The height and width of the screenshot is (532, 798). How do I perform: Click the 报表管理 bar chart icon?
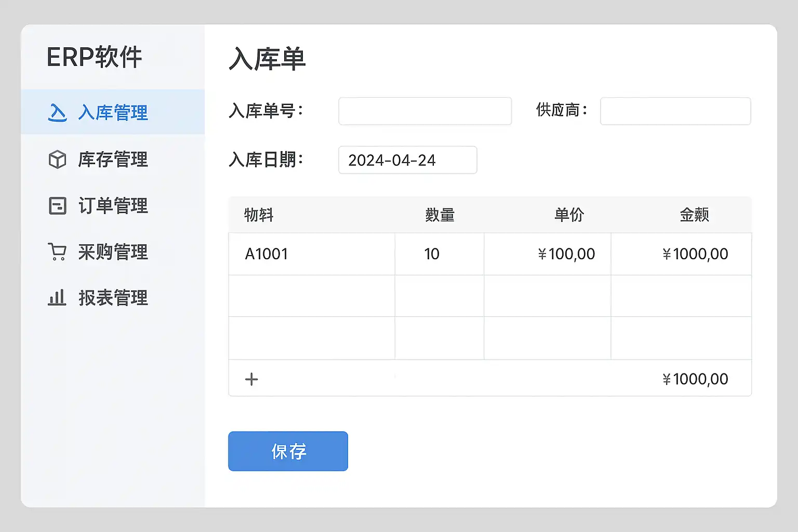(57, 298)
